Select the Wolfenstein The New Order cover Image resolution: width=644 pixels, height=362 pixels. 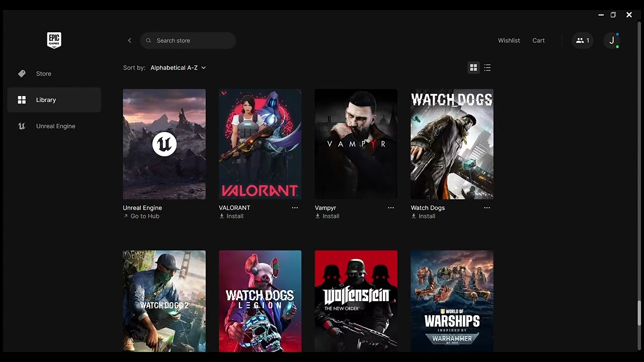tap(356, 301)
